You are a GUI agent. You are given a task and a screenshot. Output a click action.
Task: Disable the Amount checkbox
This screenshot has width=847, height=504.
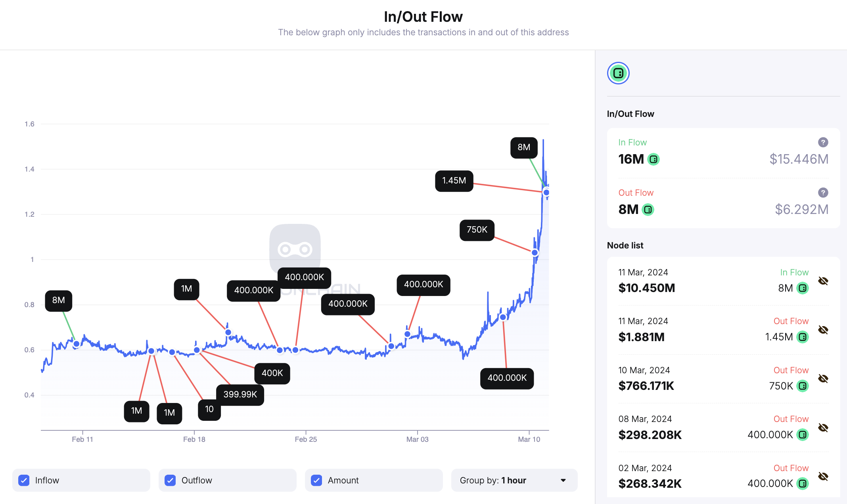point(317,480)
